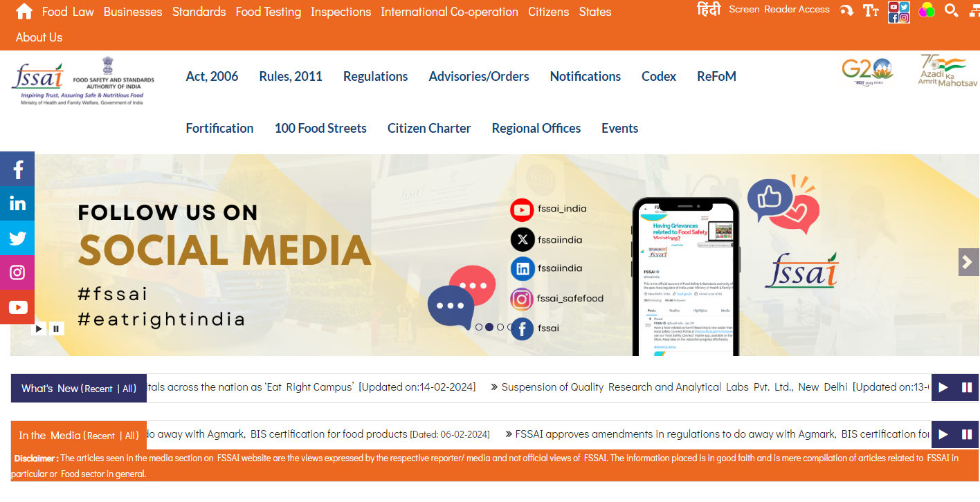Play the banner slideshow
Screen dimensions: 980x502
tap(39, 328)
